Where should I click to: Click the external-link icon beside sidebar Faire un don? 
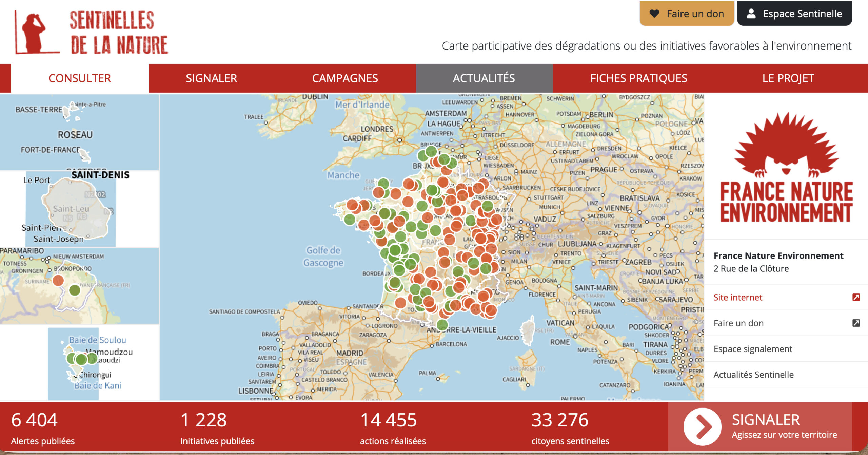856,323
